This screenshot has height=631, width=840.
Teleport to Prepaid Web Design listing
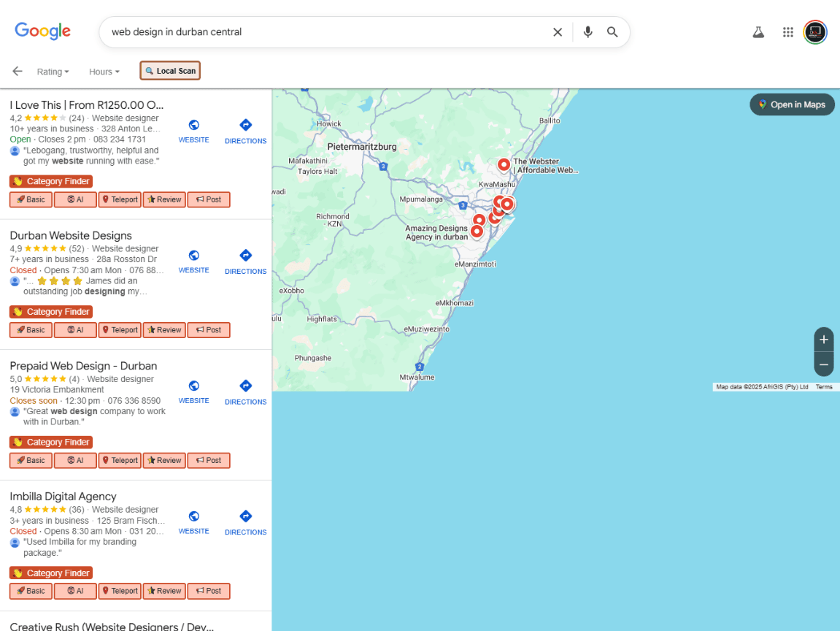[120, 461]
